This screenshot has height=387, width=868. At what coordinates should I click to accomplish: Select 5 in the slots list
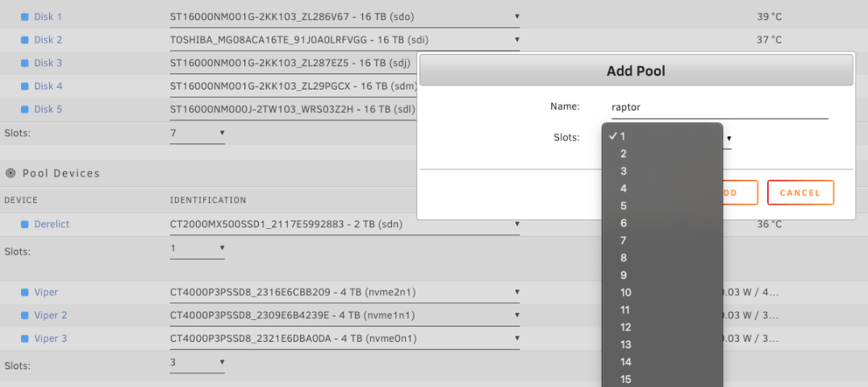click(624, 206)
